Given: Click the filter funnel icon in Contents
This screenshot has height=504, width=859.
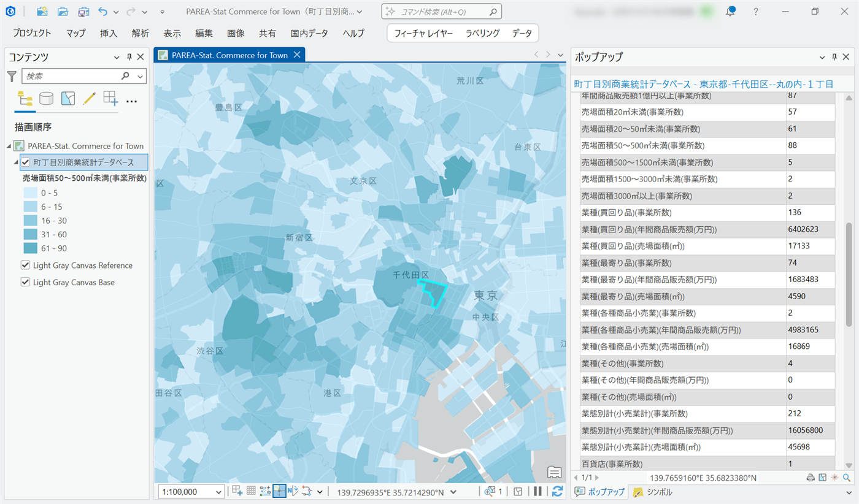Looking at the screenshot, I should pos(12,76).
